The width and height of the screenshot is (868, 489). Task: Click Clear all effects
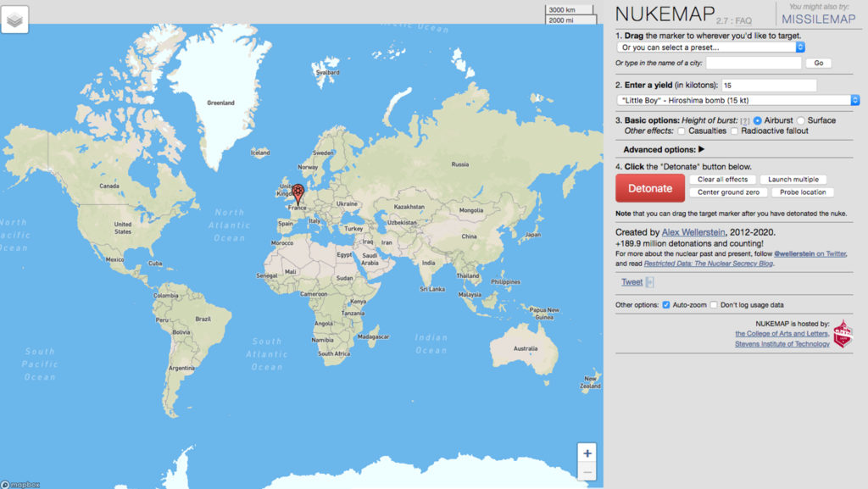(722, 179)
